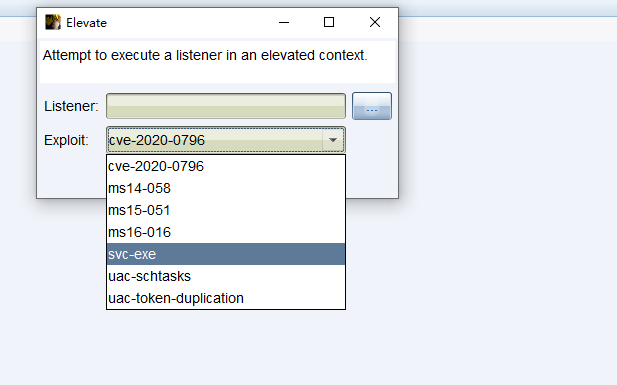Pick the ms15-051 exploit option

pos(226,210)
